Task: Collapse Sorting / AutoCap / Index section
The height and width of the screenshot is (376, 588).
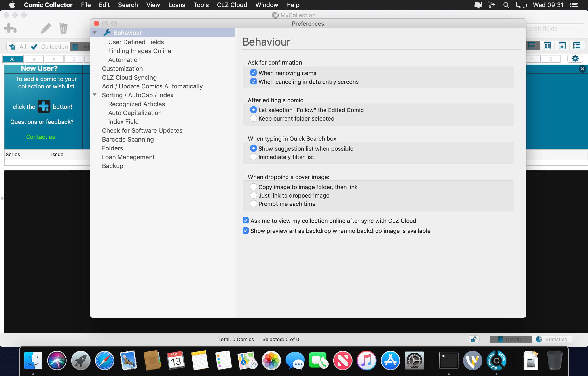Action: pyautogui.click(x=95, y=95)
